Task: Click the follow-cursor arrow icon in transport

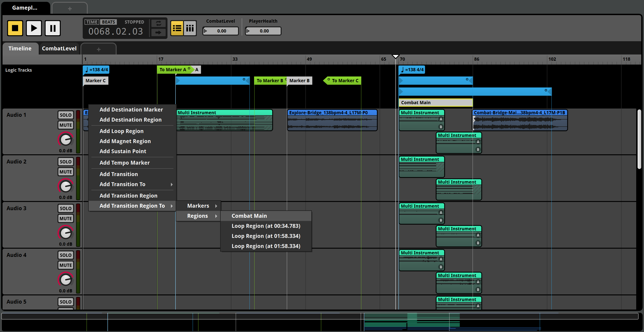Action: [159, 32]
